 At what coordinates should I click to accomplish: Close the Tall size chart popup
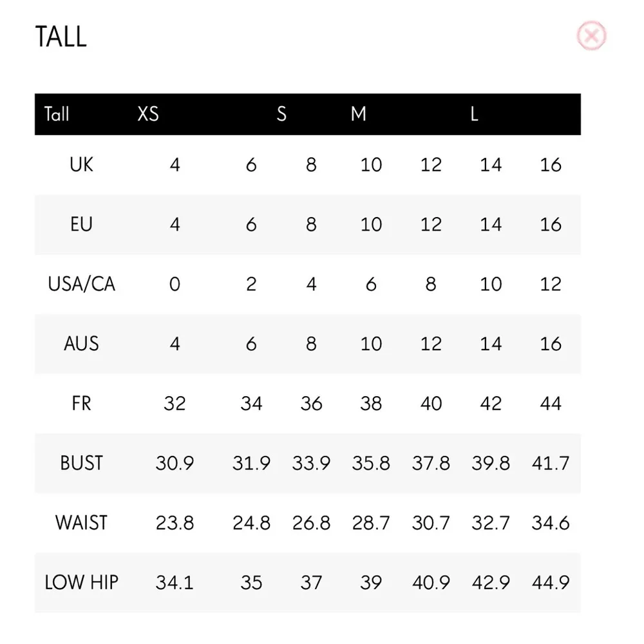point(592,36)
